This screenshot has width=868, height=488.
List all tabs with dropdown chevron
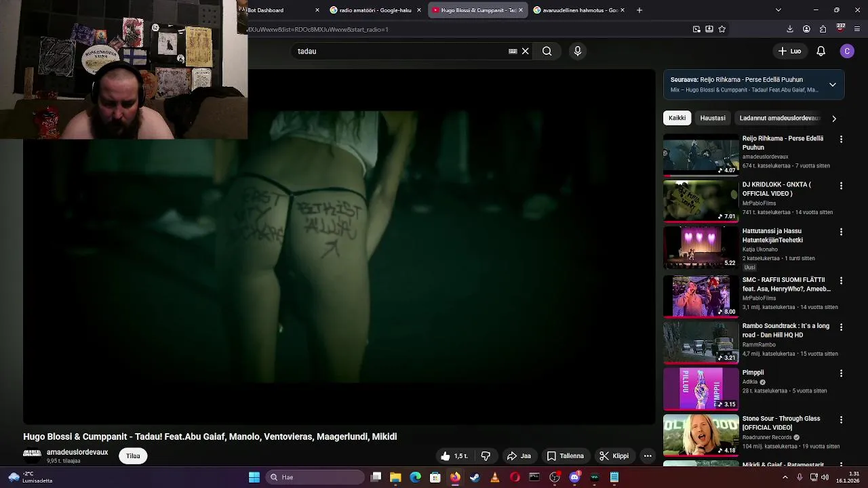778,10
